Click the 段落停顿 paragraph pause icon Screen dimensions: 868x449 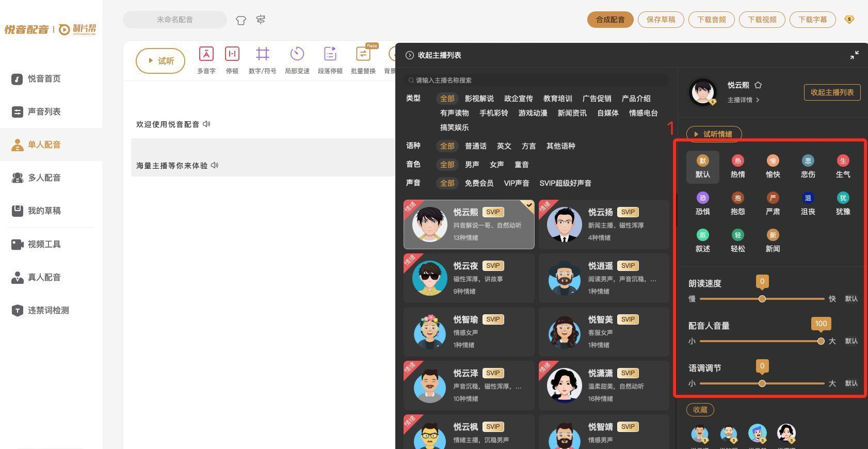click(330, 54)
